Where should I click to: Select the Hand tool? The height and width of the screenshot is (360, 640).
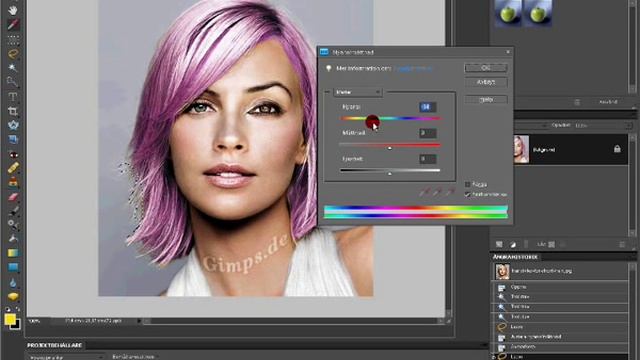coord(13,9)
